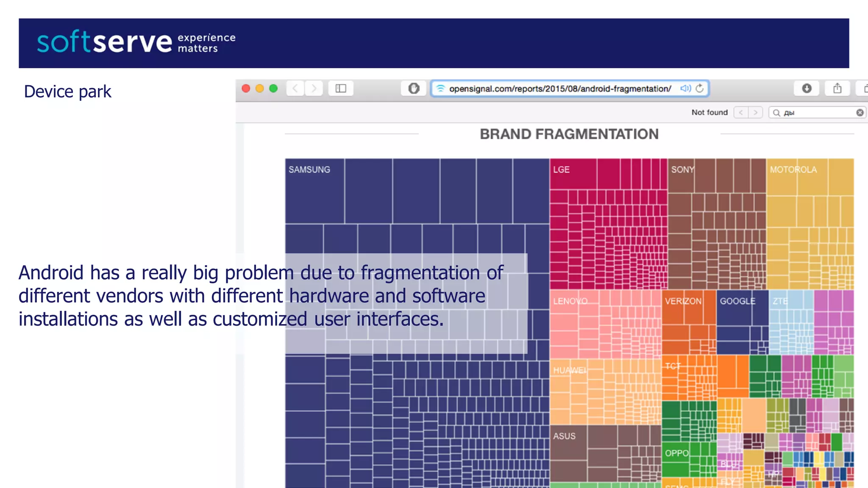
Task: Reload the page with refresh icon
Action: pyautogui.click(x=700, y=89)
